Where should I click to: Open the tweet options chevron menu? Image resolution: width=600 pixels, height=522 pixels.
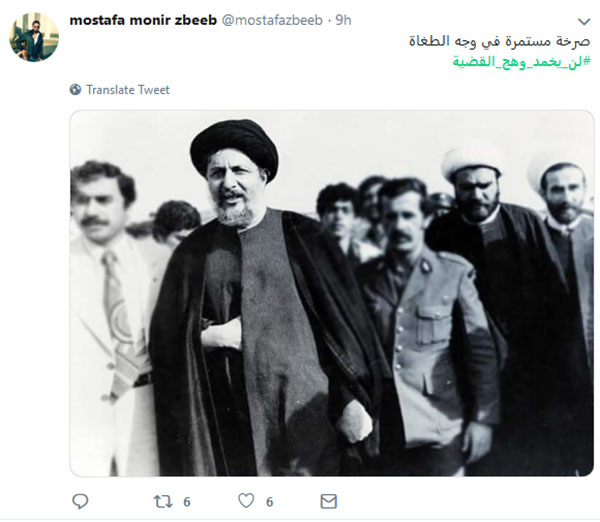(x=584, y=21)
